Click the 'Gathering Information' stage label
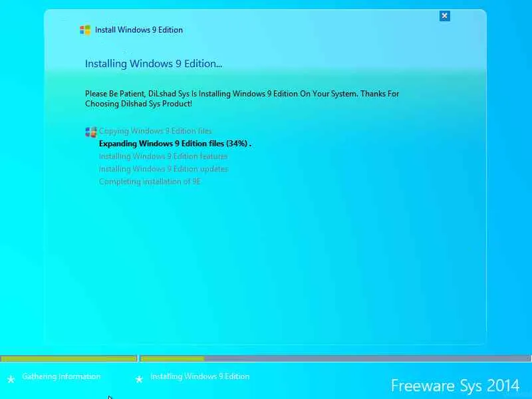The height and width of the screenshot is (399, 532). pos(61,376)
